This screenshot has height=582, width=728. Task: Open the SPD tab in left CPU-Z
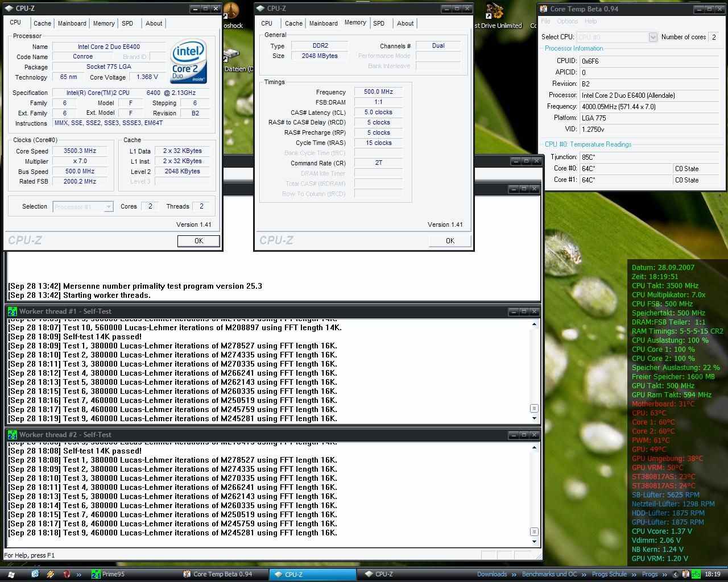point(127,23)
